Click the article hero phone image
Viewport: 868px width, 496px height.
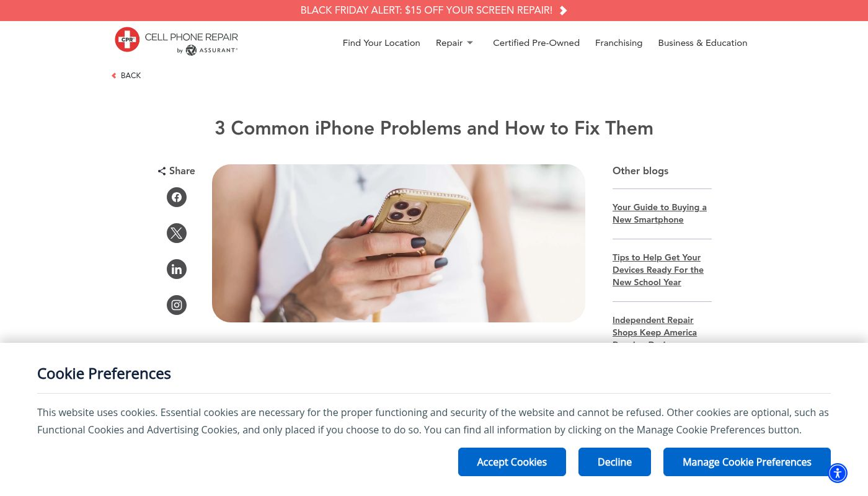[x=399, y=243]
